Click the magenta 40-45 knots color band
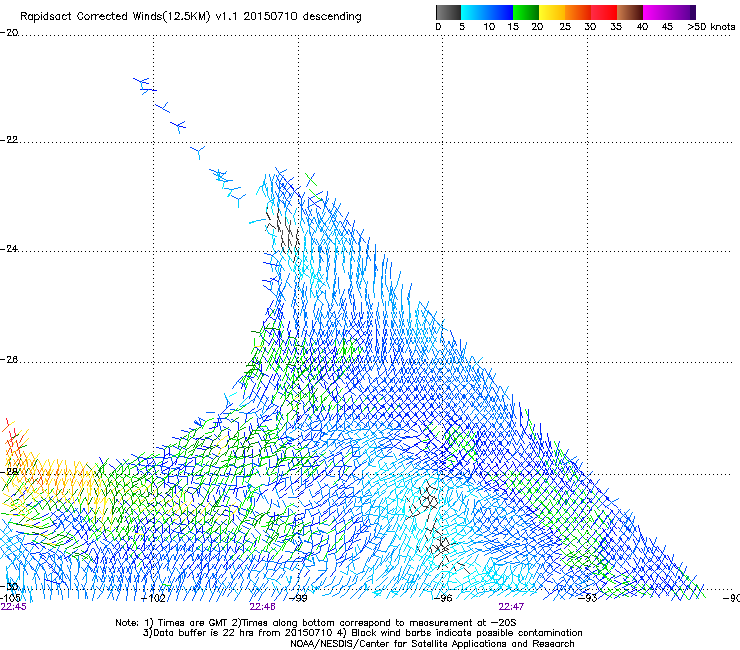740x650 pixels. click(656, 12)
